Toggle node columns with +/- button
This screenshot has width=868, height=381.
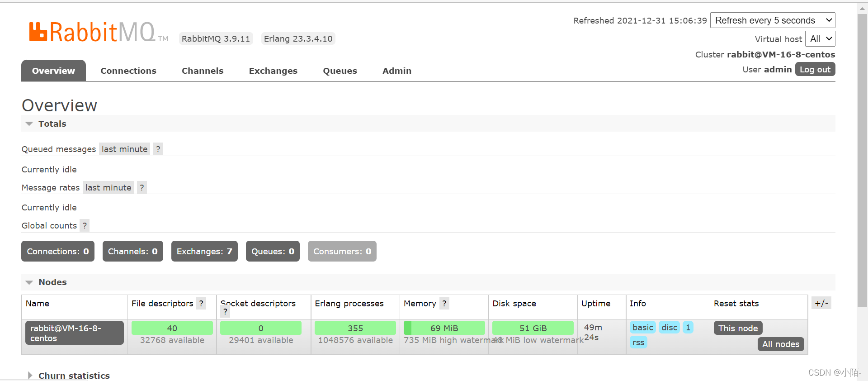click(x=821, y=303)
